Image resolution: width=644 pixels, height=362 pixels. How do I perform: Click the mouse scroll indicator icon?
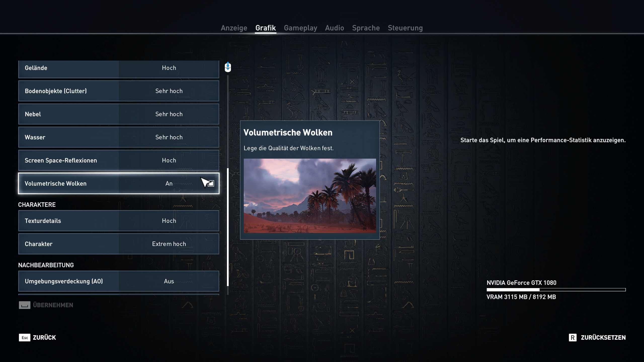click(x=228, y=67)
